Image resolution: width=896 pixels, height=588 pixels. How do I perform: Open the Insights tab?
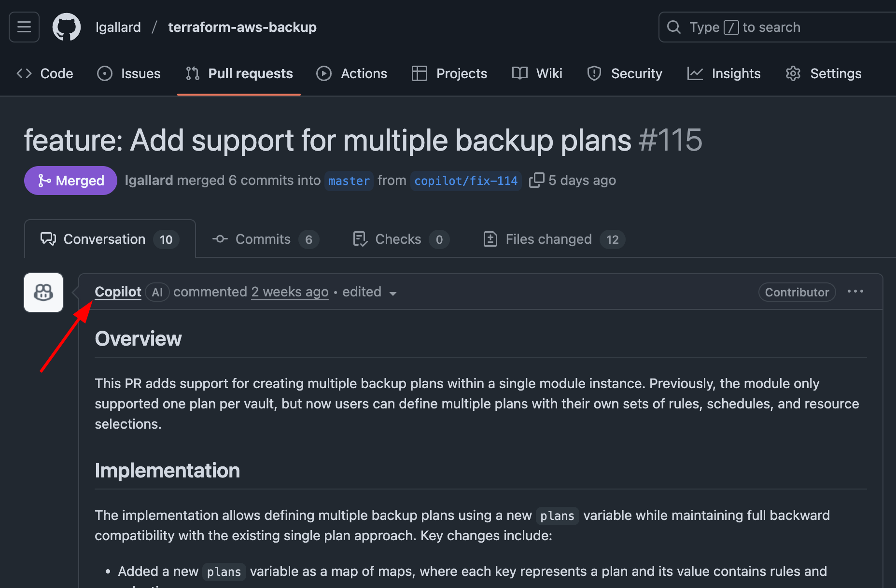click(x=724, y=73)
